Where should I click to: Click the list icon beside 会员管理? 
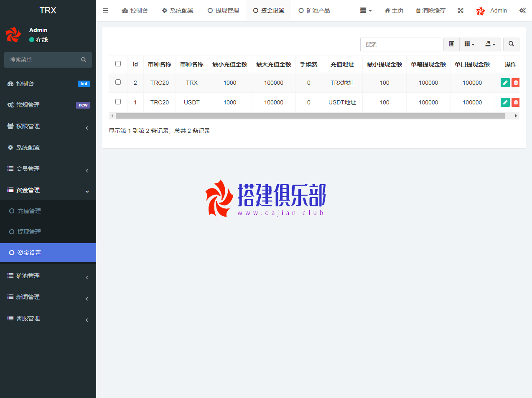(x=10, y=169)
